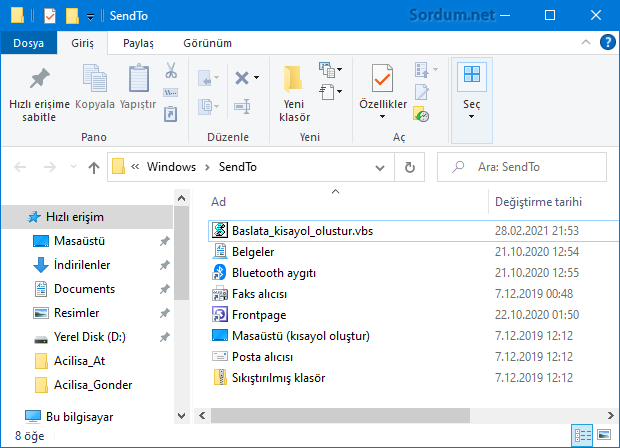Click the Kopyala copy icon
This screenshot has width=620, height=448.
[x=95, y=78]
